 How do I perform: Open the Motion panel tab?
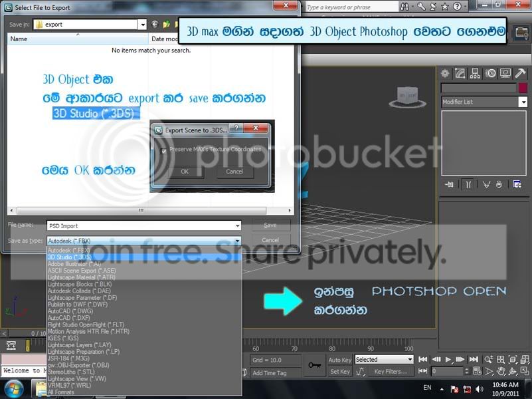point(490,73)
